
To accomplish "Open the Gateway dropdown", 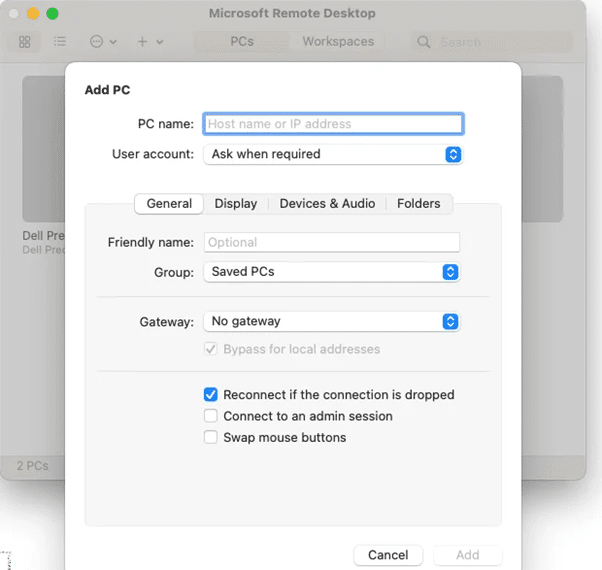I will click(332, 321).
